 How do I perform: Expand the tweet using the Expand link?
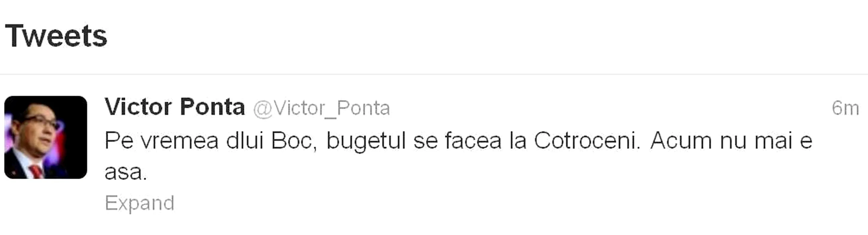coord(139,203)
